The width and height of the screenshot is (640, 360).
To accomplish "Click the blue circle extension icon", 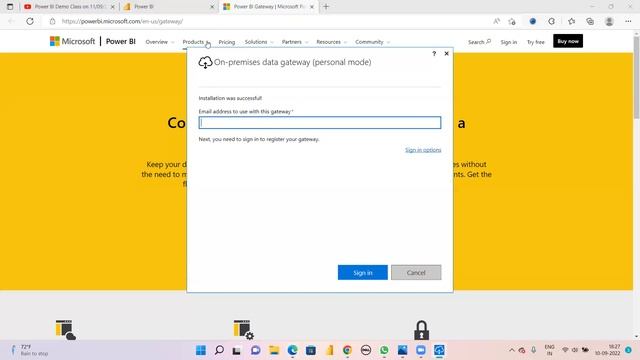I will tap(533, 21).
